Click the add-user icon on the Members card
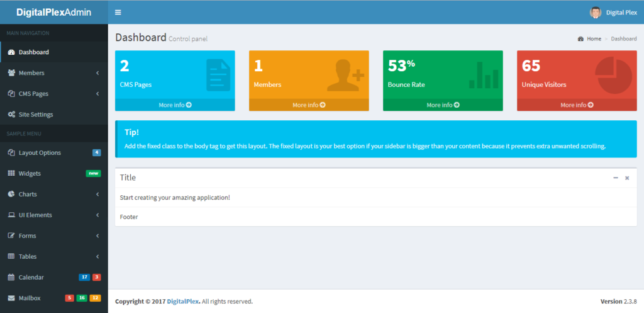Image resolution: width=644 pixels, height=313 pixels. (345, 76)
